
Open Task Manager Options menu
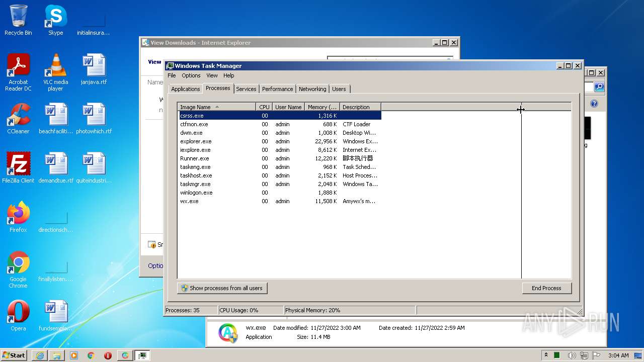click(x=191, y=75)
